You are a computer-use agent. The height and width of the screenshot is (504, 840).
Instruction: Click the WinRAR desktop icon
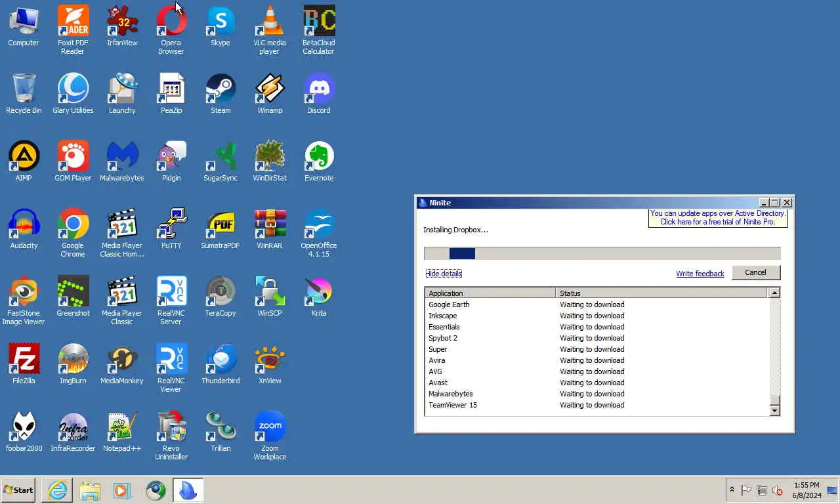[x=270, y=229]
